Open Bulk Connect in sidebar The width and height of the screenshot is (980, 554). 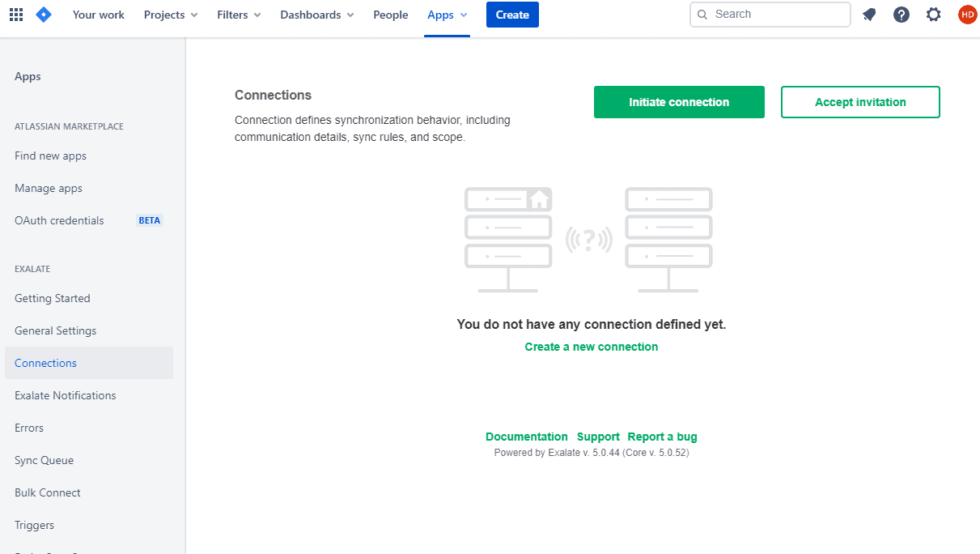tap(48, 492)
